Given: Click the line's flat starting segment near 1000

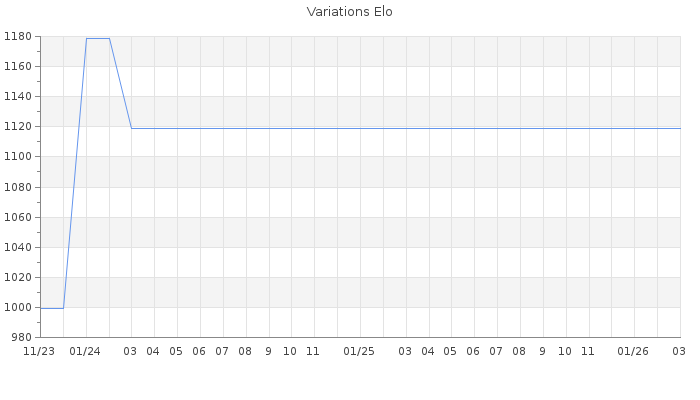Looking at the screenshot, I should coord(51,308).
